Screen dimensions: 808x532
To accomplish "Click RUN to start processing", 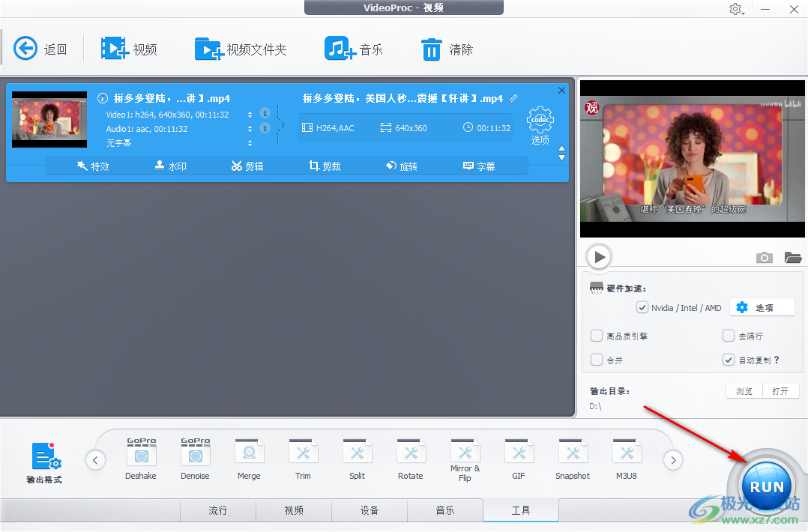I will pos(766,486).
